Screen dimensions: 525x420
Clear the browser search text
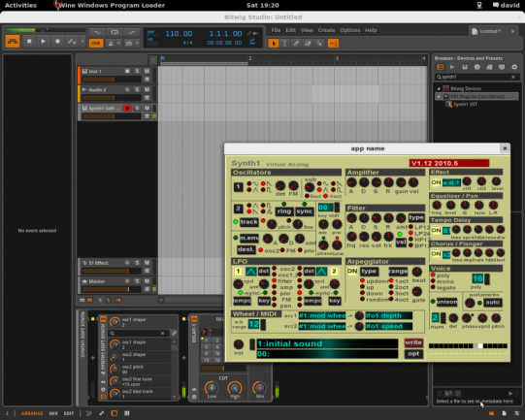pyautogui.click(x=513, y=77)
